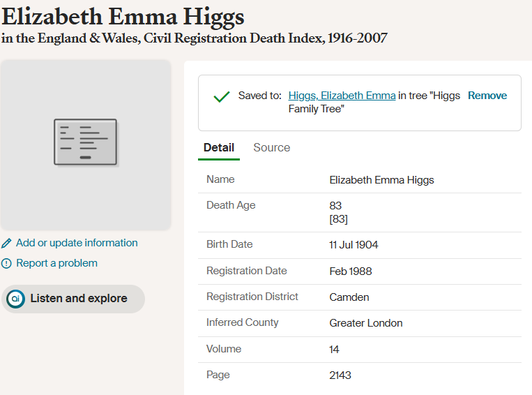Click the Death Age row label

pyautogui.click(x=231, y=205)
